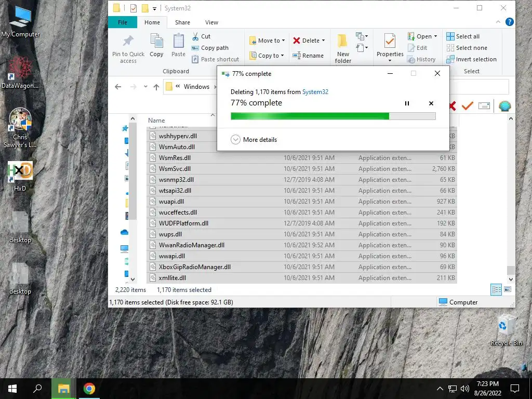Click Open in the ribbon
The image size is (532, 399).
420,36
